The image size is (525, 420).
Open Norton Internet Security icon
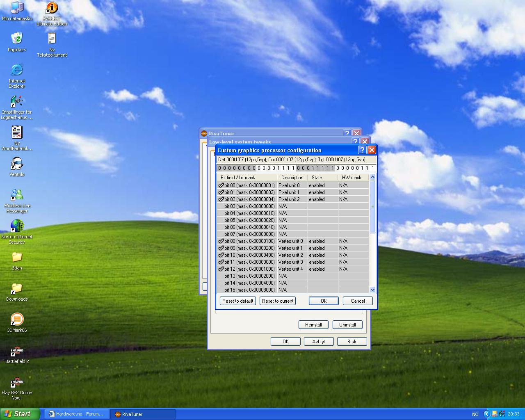coord(17,232)
